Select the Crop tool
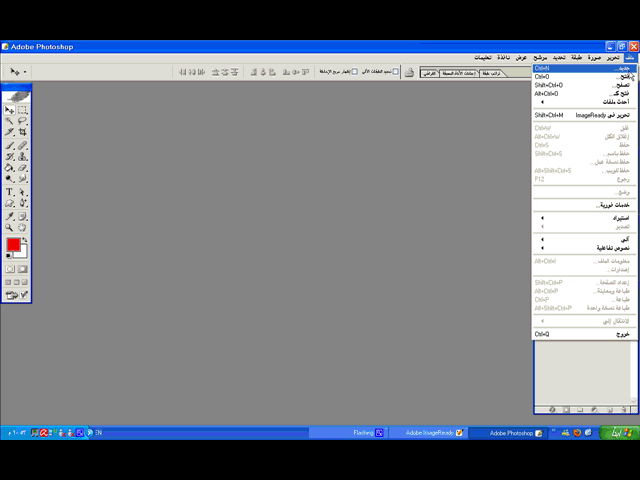Screen dimensions: 640x480 (x=22, y=132)
